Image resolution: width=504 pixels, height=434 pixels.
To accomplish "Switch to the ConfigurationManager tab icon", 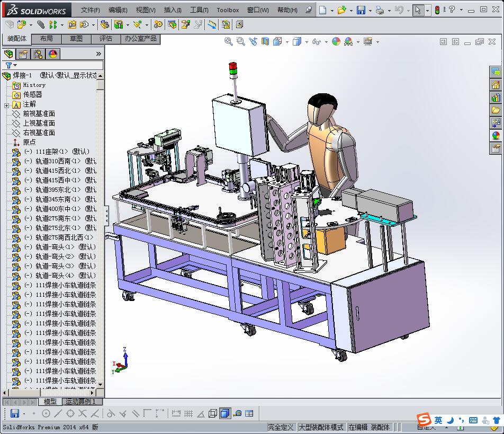I will tap(38, 54).
